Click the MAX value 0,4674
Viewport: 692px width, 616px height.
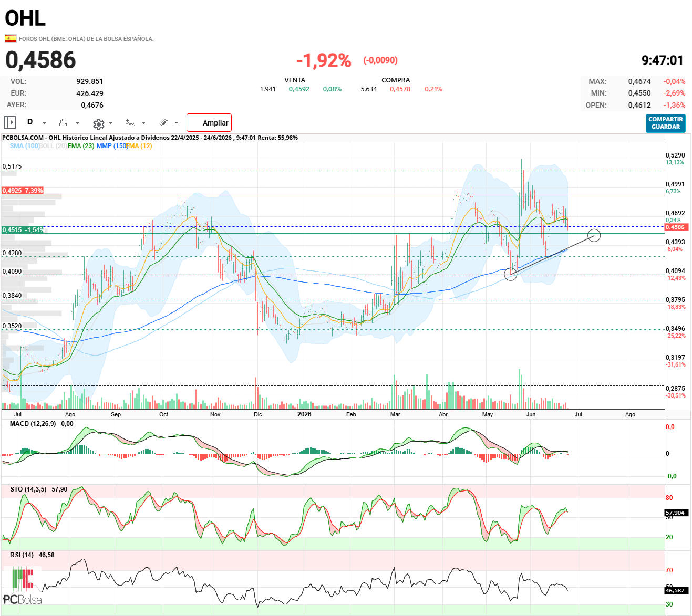click(x=639, y=81)
